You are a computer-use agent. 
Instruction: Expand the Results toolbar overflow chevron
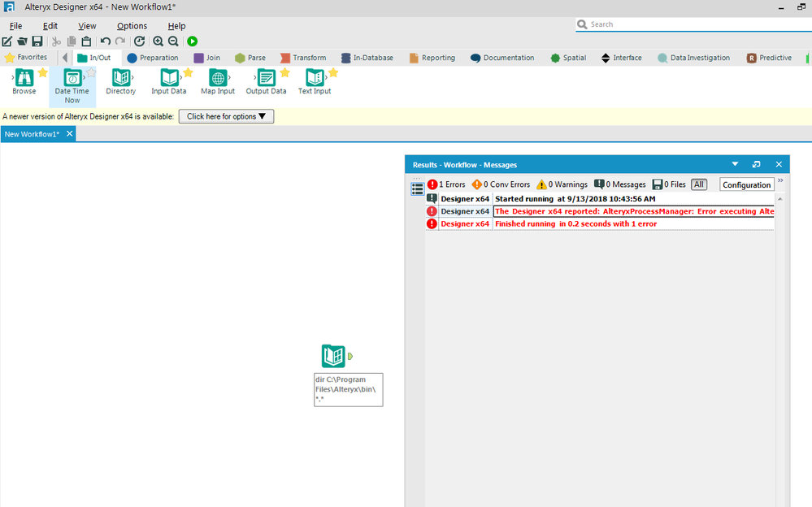pos(780,180)
